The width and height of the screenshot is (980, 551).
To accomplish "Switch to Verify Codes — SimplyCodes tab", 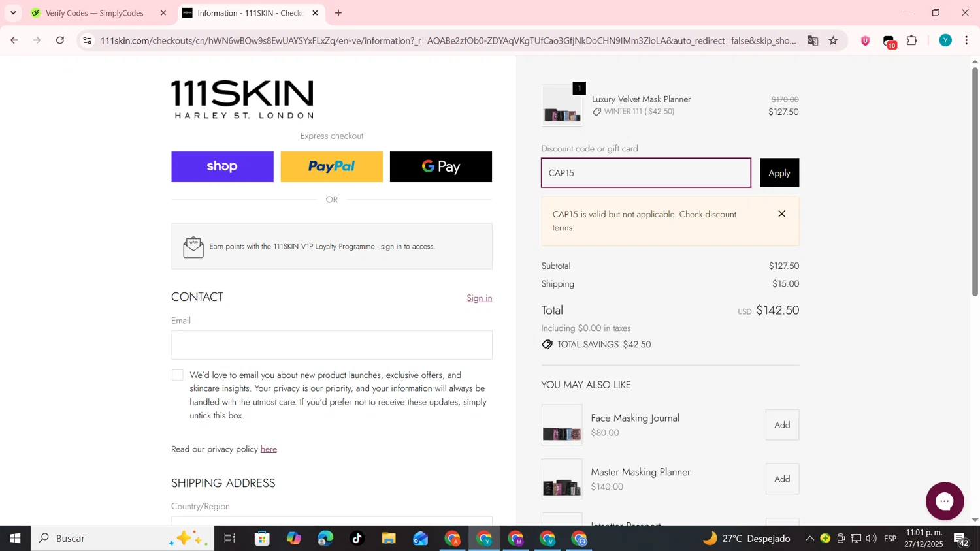I will click(x=95, y=13).
